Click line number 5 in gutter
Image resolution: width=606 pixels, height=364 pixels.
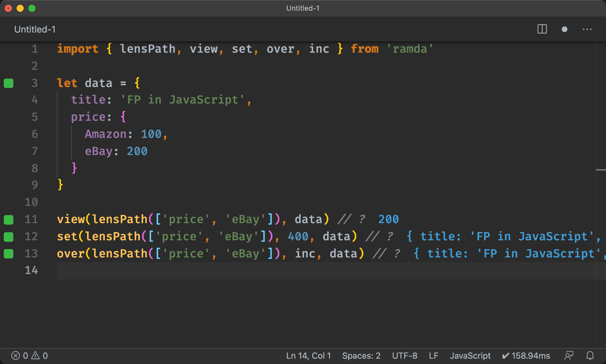tap(35, 117)
